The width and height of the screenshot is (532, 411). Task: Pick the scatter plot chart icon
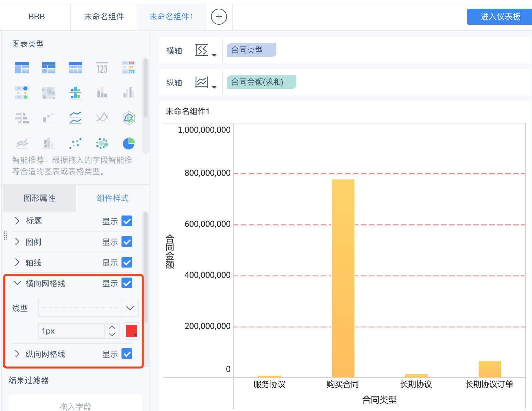click(75, 143)
